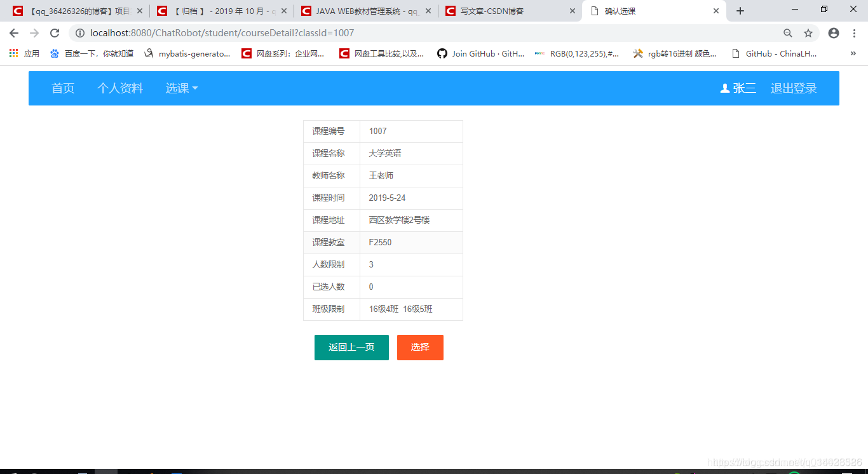Viewport: 868px width, 474px height.
Task: Click the 人数限制 label cell
Action: click(x=332, y=265)
